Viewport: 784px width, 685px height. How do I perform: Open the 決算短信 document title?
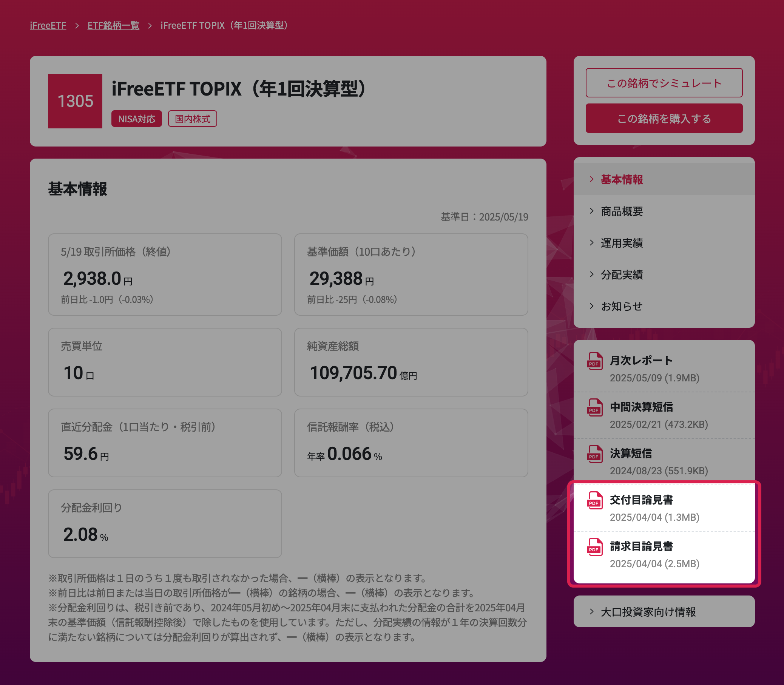pyautogui.click(x=631, y=453)
